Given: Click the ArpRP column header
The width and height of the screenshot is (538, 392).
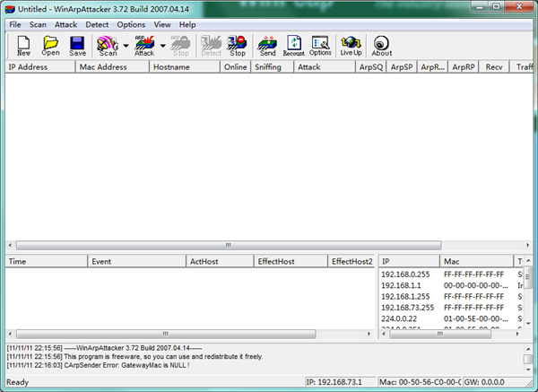Looking at the screenshot, I should [464, 67].
